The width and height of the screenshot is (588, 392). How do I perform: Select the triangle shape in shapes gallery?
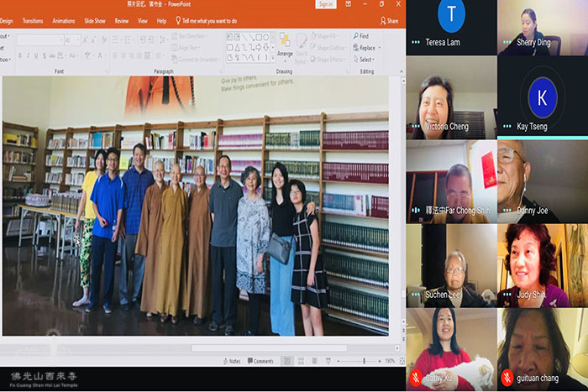pyautogui.click(x=238, y=48)
